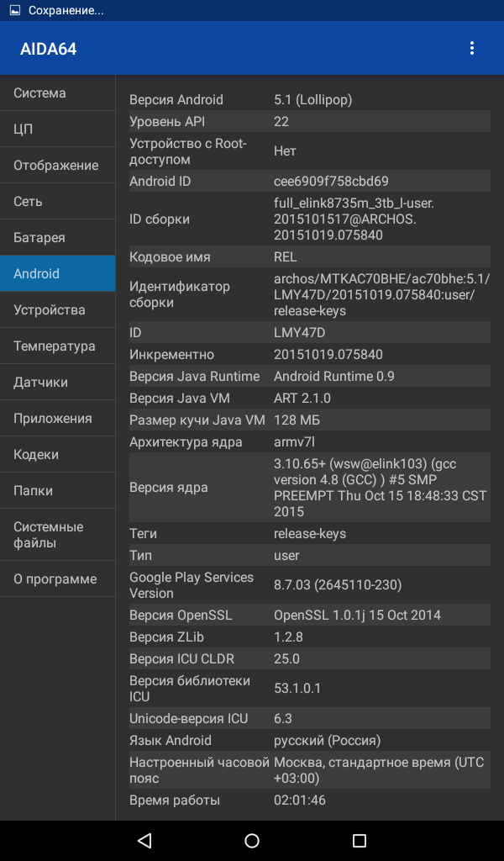Open the three-dot overflow menu
Image resolution: width=504 pixels, height=861 pixels.
(471, 48)
